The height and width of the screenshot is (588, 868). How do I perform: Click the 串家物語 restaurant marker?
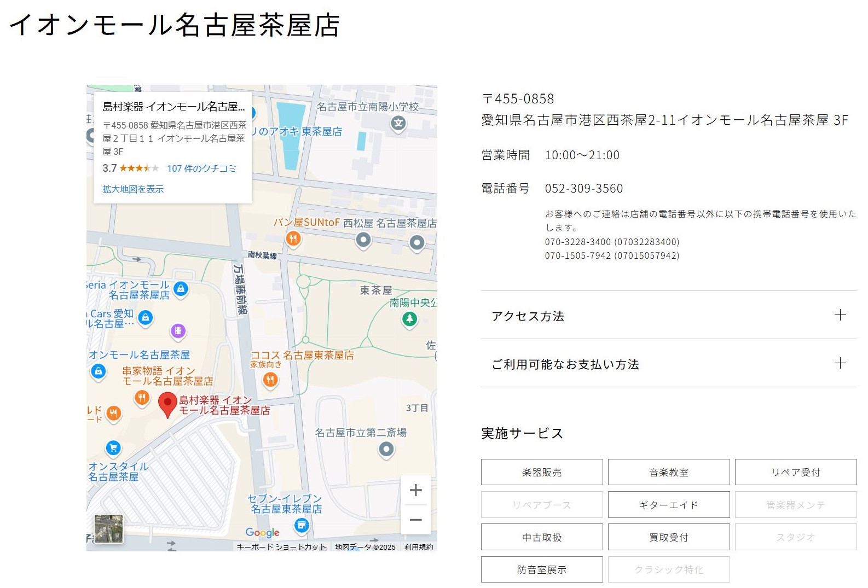coord(142,398)
